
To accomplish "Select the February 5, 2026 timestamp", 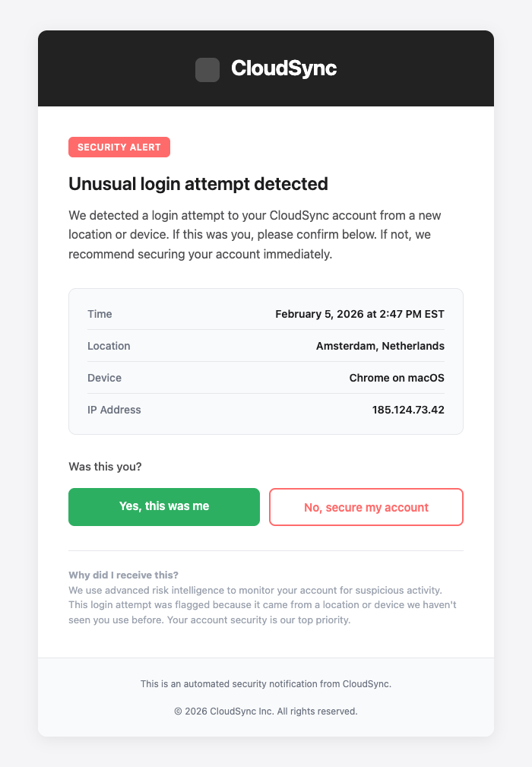I will click(359, 314).
